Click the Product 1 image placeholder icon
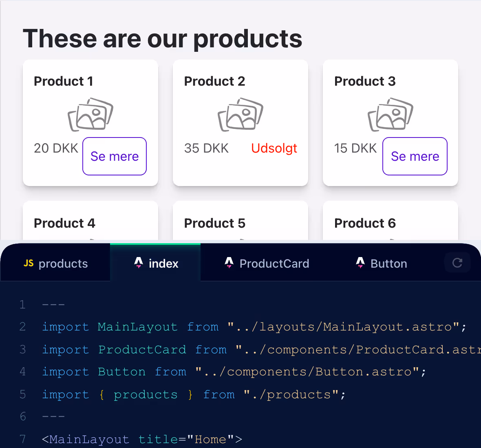The image size is (481, 448). [90, 114]
